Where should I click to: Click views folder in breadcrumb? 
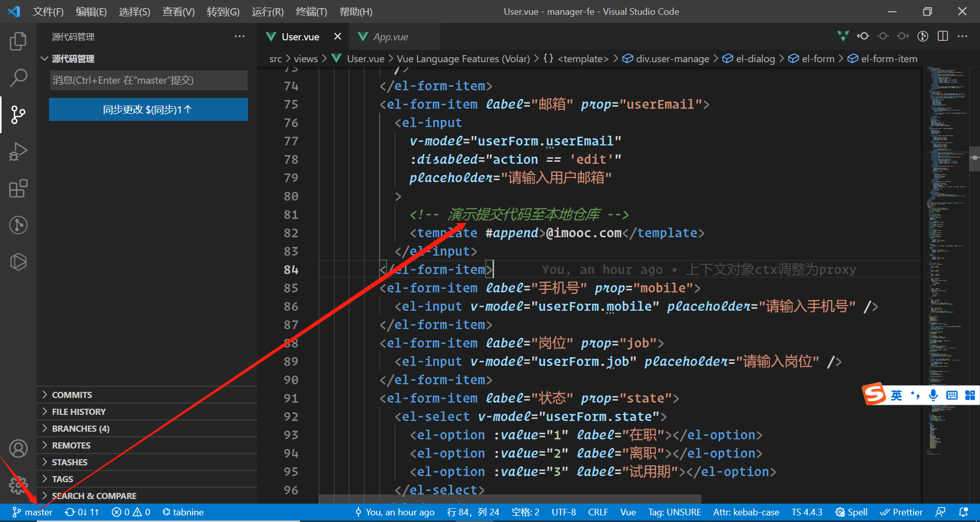pos(306,59)
